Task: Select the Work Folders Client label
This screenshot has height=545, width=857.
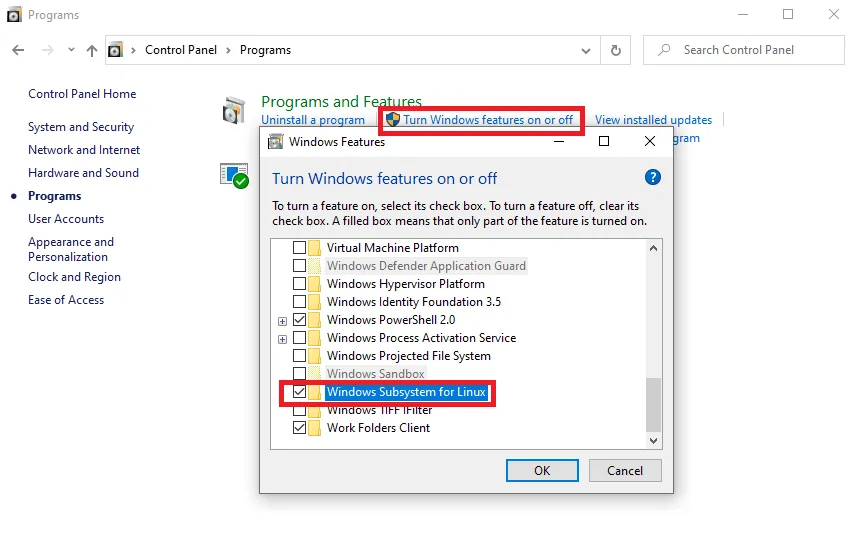Action: click(378, 428)
